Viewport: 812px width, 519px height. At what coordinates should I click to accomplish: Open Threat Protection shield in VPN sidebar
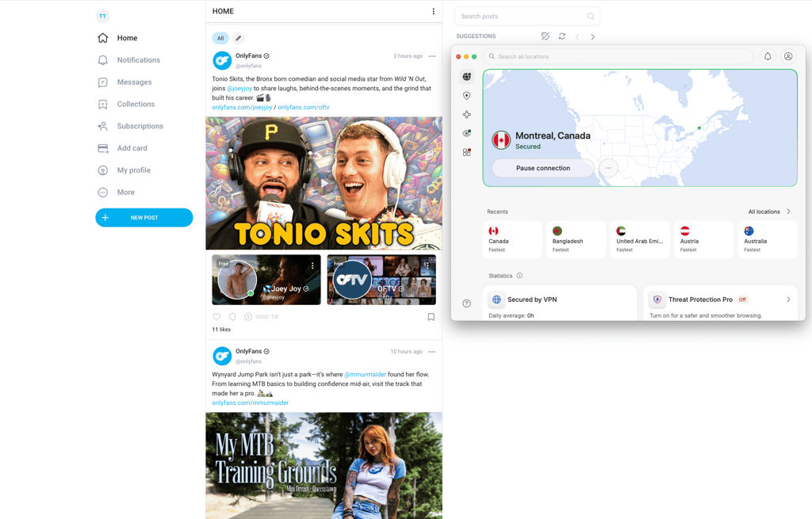pos(466,96)
